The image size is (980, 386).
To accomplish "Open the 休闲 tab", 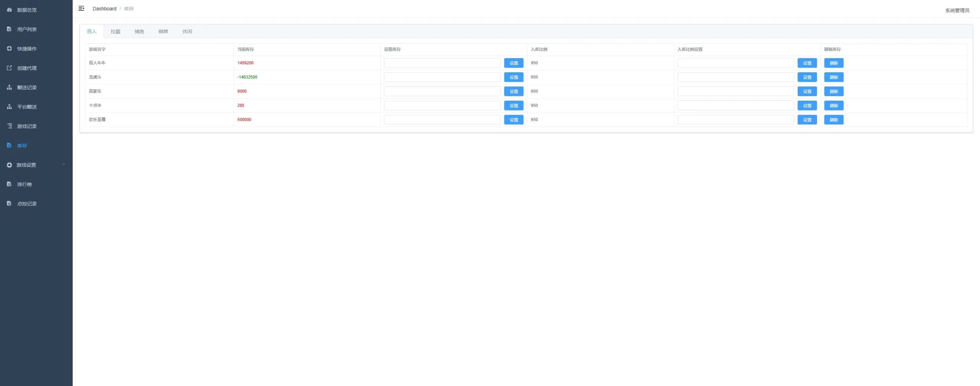I will (187, 31).
